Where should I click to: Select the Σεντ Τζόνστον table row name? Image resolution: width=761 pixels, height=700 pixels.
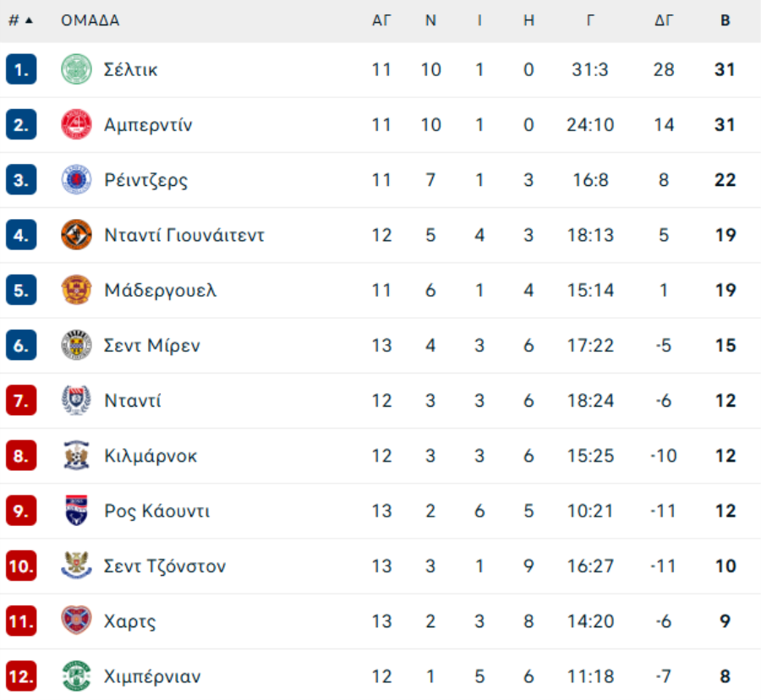(165, 566)
